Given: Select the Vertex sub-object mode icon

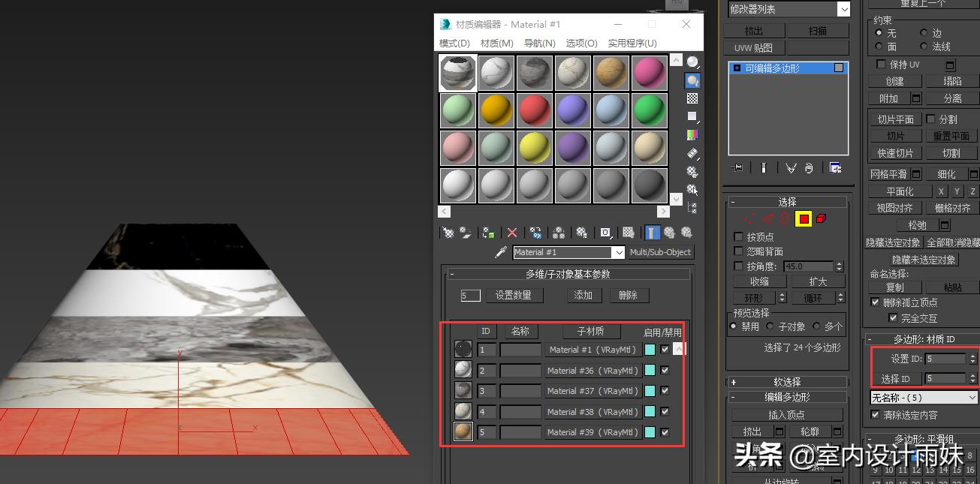Looking at the screenshot, I should (749, 218).
